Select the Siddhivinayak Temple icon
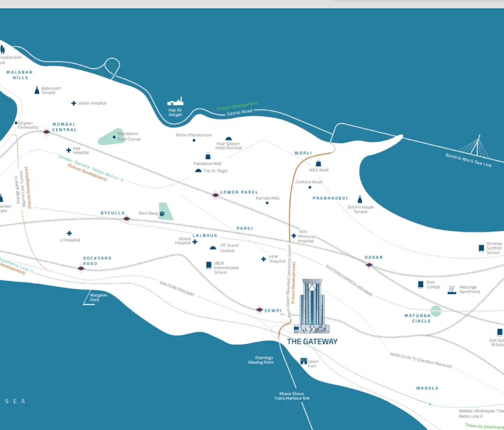This screenshot has width=504, height=430. pos(360,199)
